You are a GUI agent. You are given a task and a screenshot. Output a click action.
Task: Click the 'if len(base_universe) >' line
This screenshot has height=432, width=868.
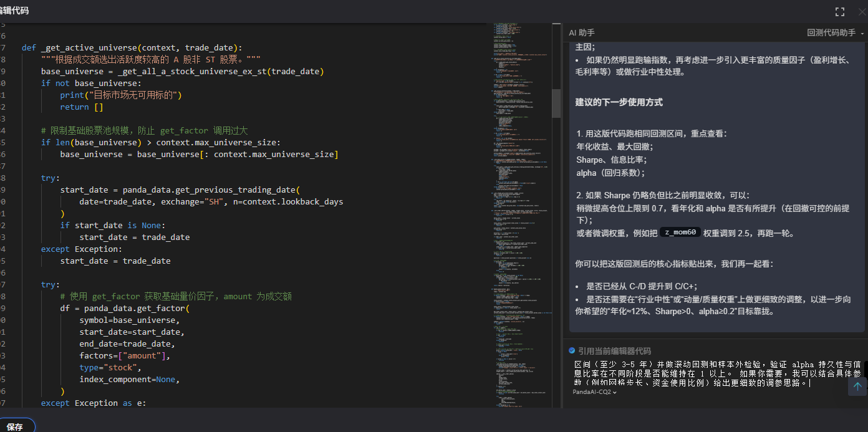click(x=160, y=142)
